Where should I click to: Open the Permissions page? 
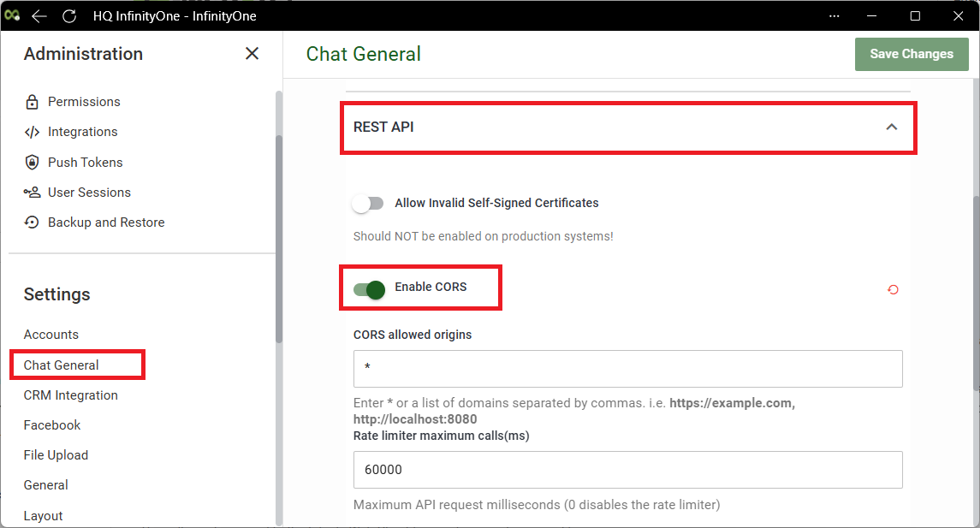(84, 102)
